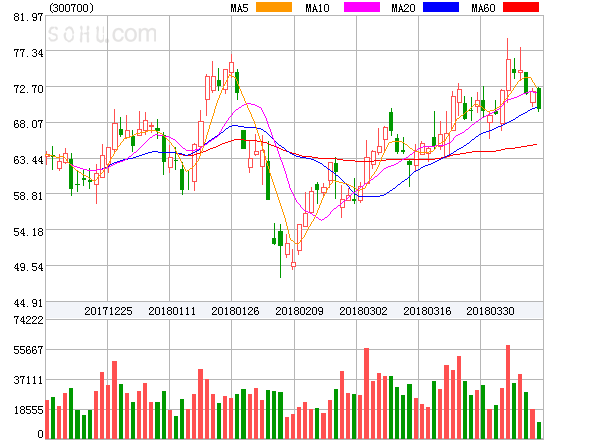The height and width of the screenshot is (440, 600).
Task: Click the 20180316 date label
Action: click(427, 311)
